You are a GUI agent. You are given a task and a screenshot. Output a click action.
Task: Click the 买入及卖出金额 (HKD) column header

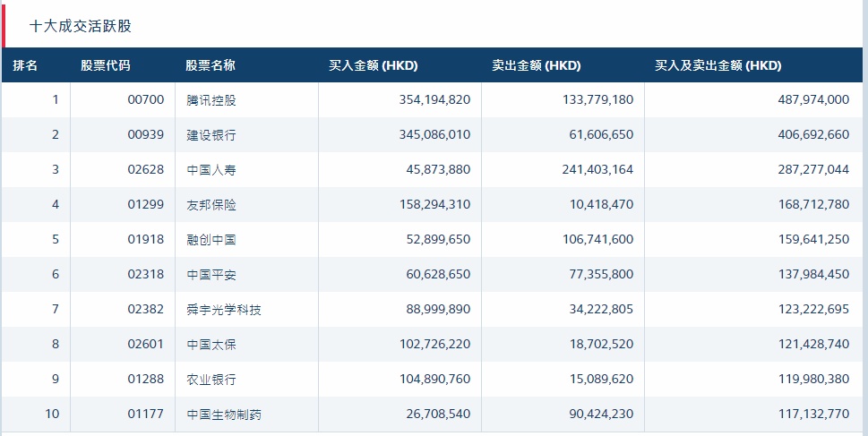(x=718, y=65)
